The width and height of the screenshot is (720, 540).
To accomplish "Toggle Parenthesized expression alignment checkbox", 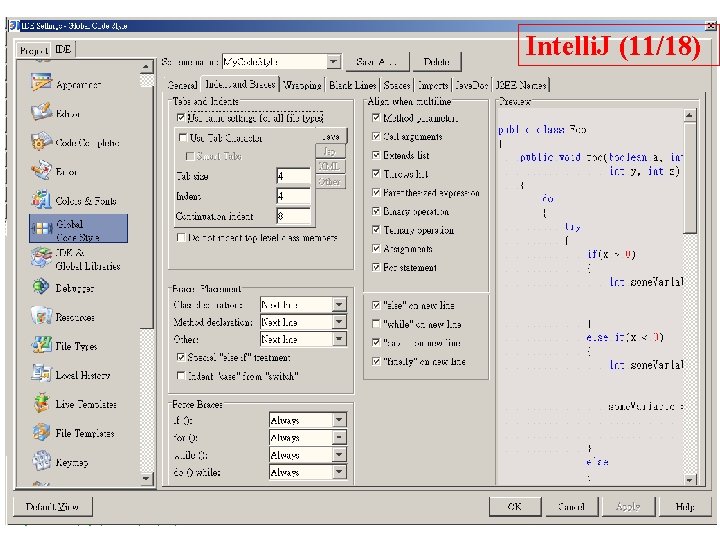I will pyautogui.click(x=376, y=192).
